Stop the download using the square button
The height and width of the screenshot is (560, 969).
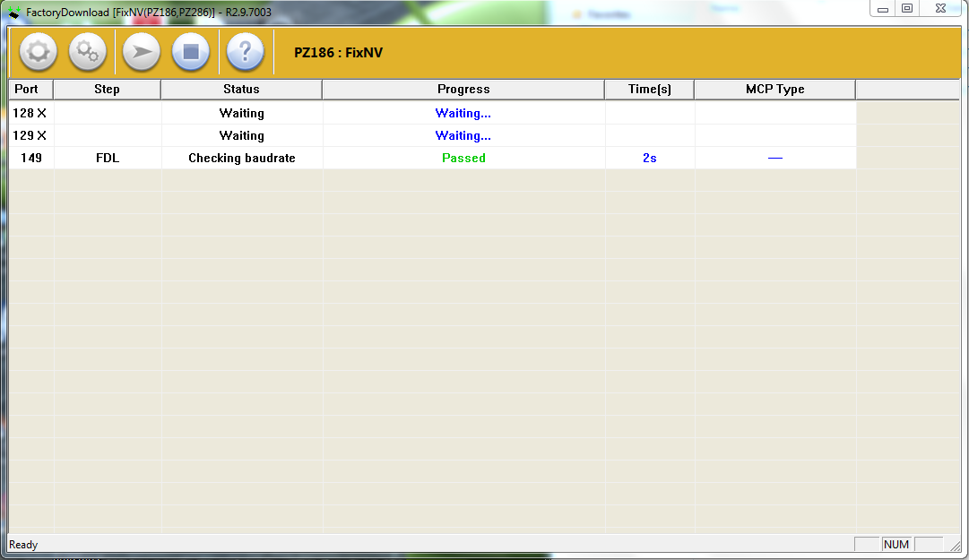tap(191, 52)
